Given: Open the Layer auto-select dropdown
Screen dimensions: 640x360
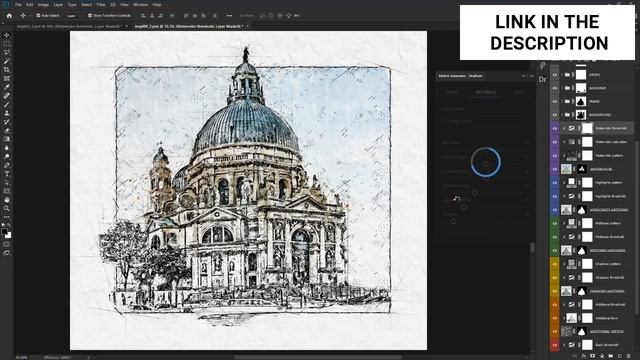Looking at the screenshot, I should click(73, 16).
